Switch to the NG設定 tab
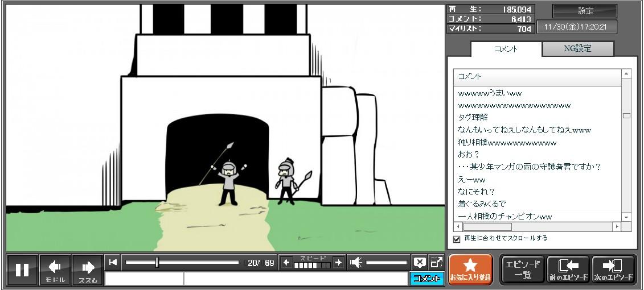644x290 pixels. (577, 49)
